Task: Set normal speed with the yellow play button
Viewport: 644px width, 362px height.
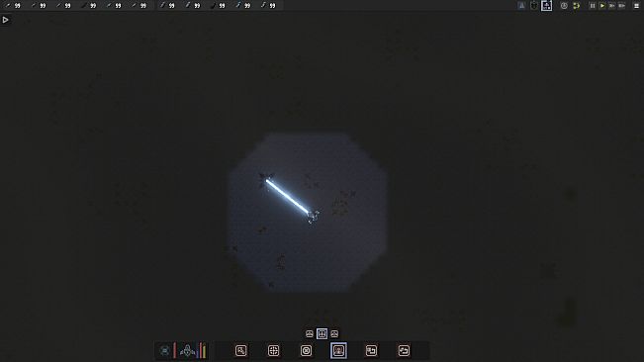Action: 602,6
